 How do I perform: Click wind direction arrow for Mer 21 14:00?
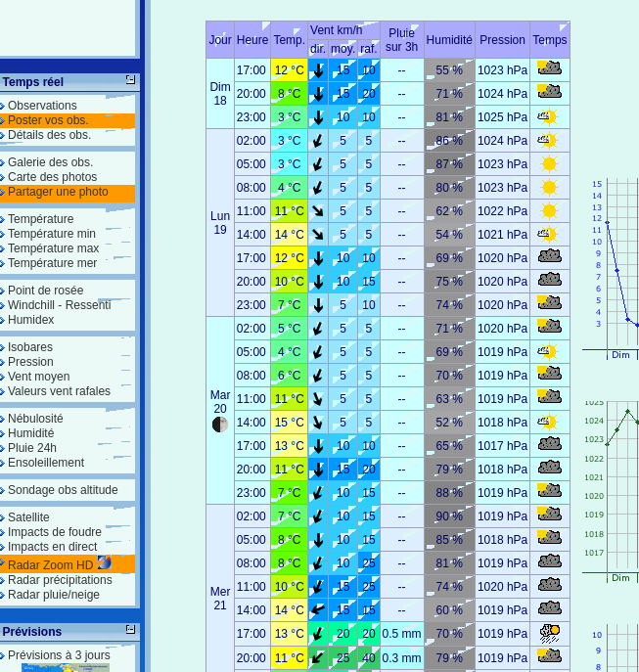[318, 609]
